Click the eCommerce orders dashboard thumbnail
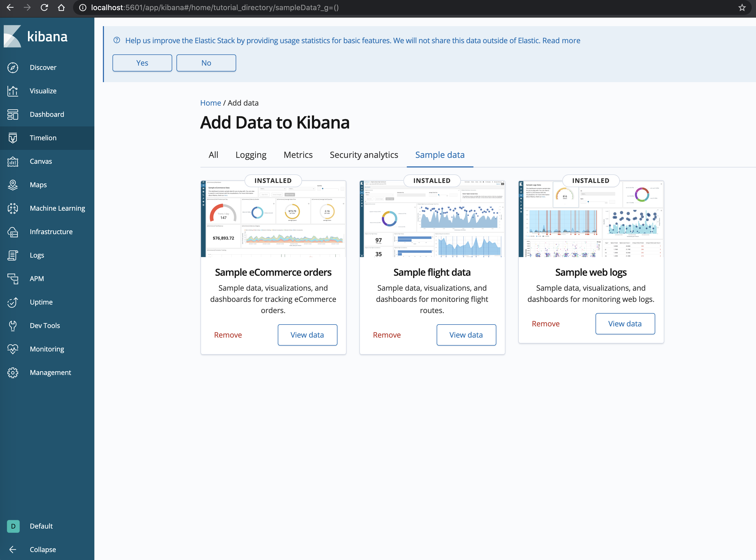 (x=274, y=219)
